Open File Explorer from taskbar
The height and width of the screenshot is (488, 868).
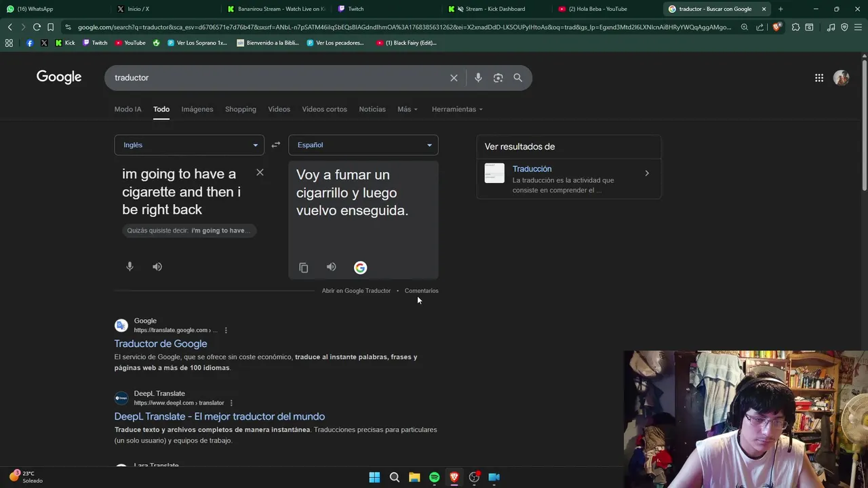click(x=414, y=477)
